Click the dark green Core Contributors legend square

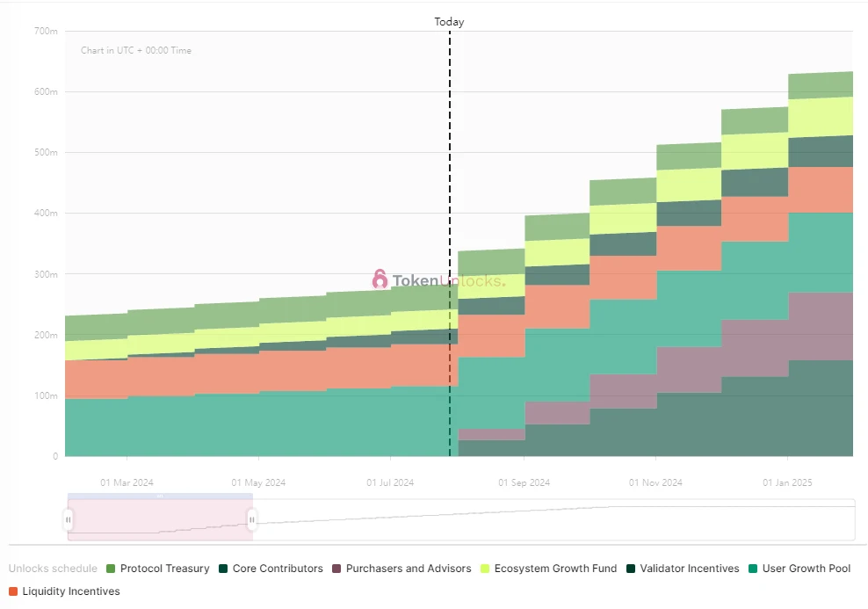[224, 569]
